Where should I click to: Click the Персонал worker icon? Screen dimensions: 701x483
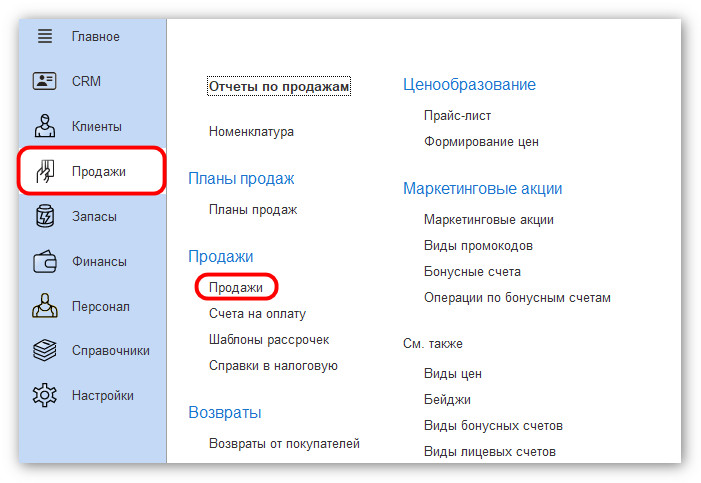pyautogui.click(x=45, y=306)
